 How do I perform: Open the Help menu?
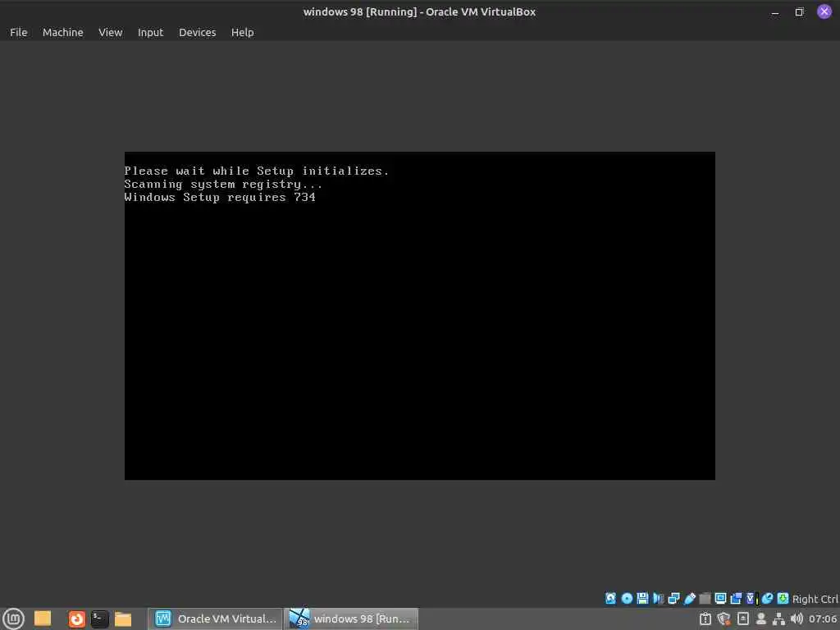click(242, 32)
